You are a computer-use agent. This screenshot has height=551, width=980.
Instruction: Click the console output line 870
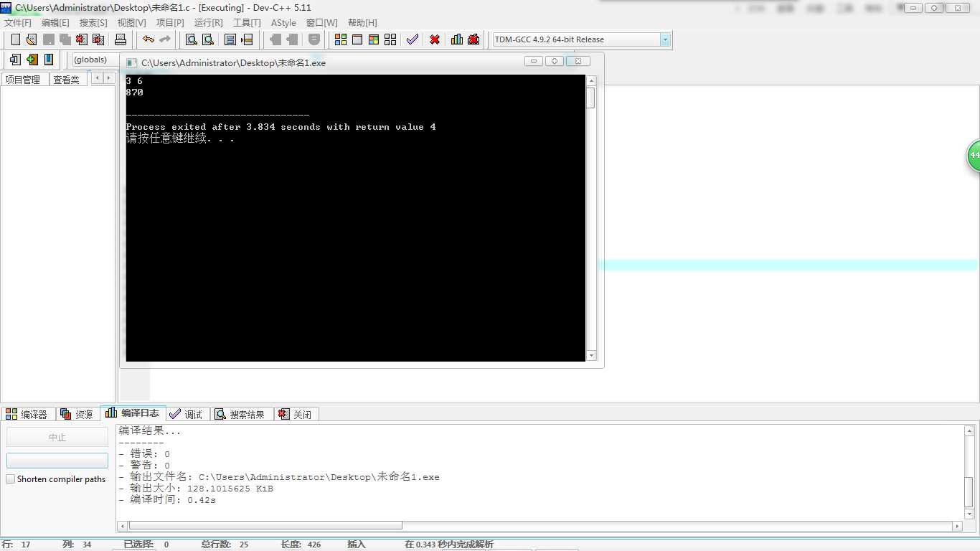pyautogui.click(x=135, y=93)
